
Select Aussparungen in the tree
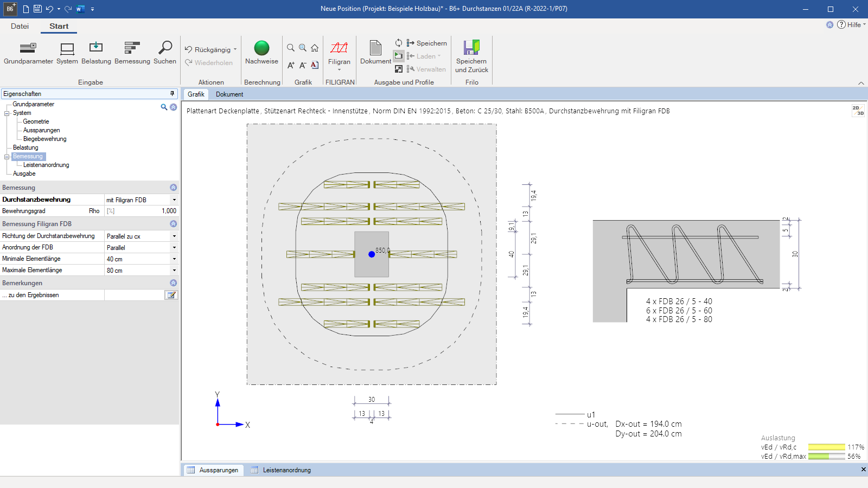coord(41,131)
